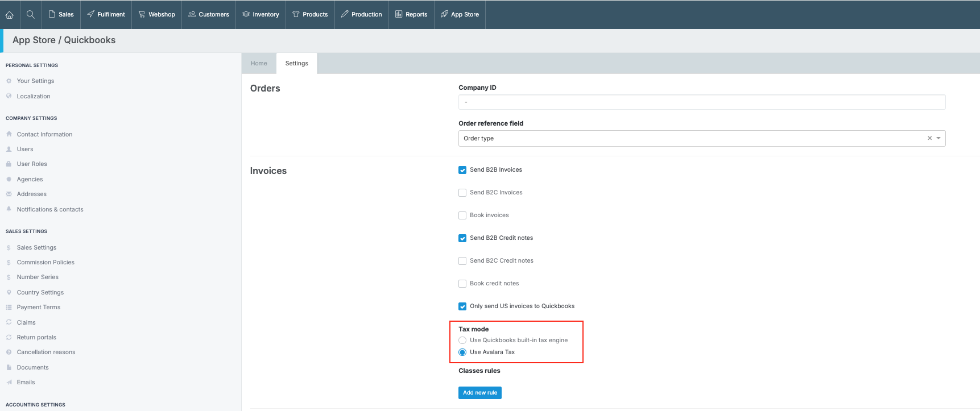Enable the Book invoices checkbox

(462, 215)
